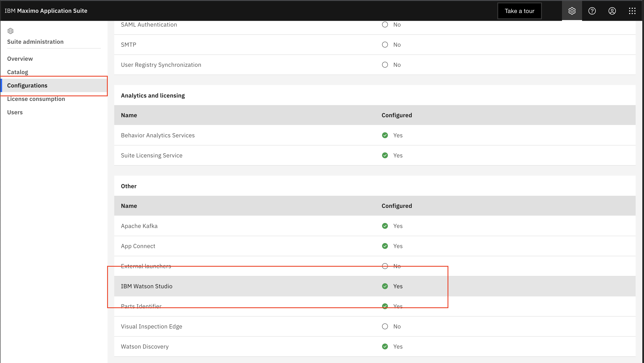Open the Visual Inspection Edge row
Image resolution: width=644 pixels, height=363 pixels.
pos(375,326)
